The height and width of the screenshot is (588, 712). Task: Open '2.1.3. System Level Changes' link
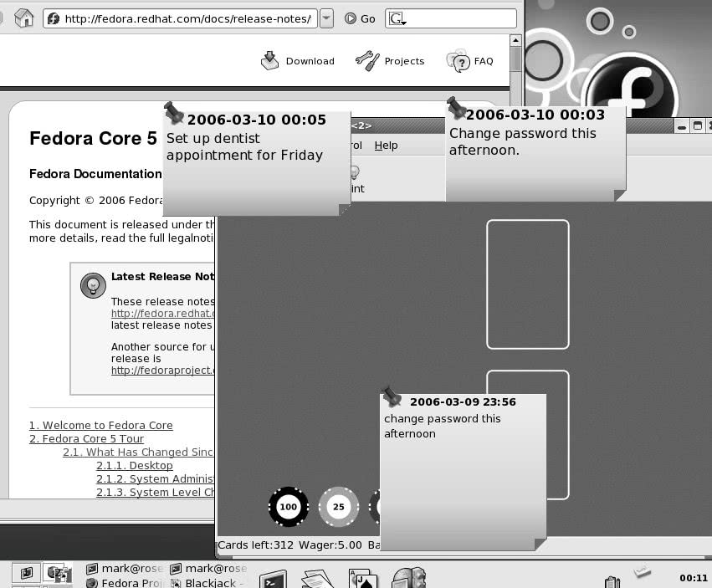tap(155, 492)
